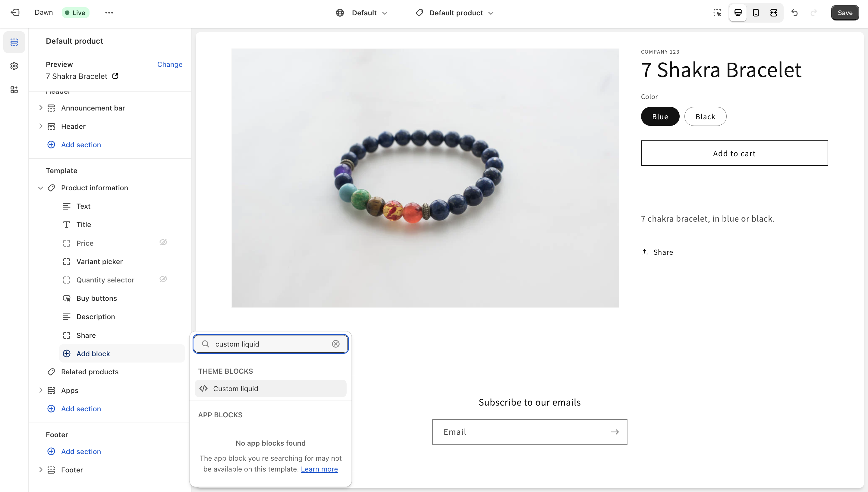Click the Save button

click(x=845, y=13)
